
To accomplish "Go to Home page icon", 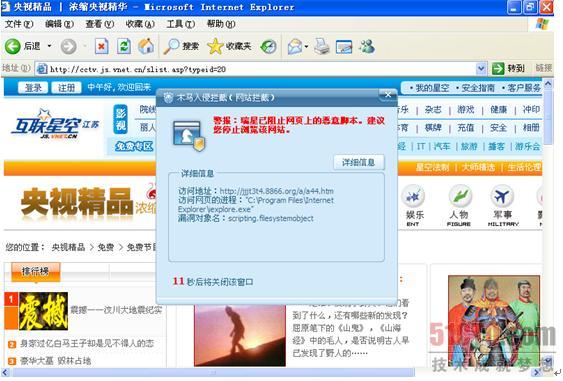I will click(146, 46).
